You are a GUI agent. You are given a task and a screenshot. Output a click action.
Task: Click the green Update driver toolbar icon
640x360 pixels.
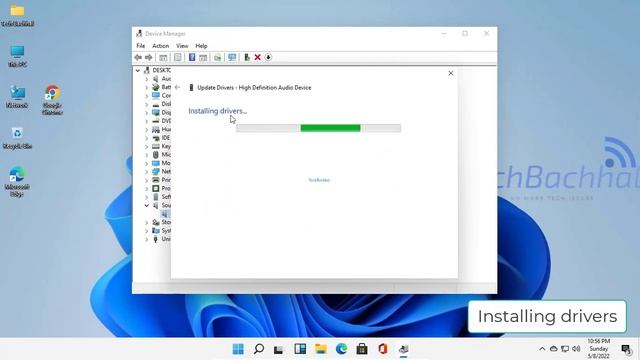[247, 58]
